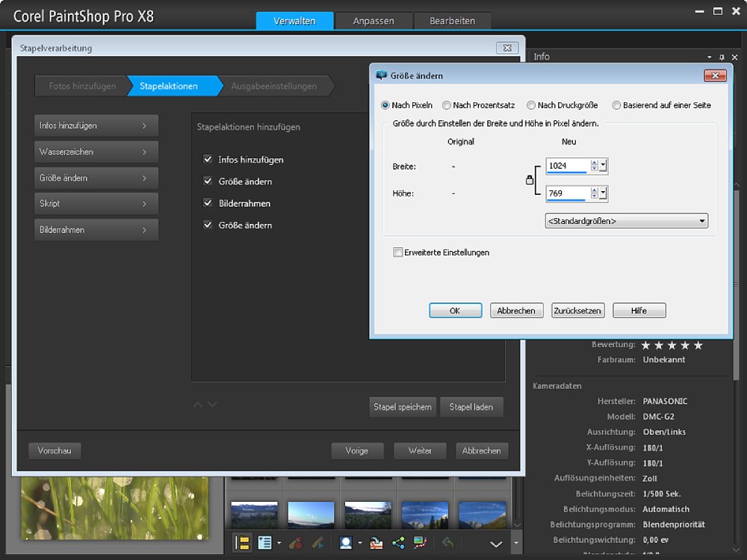The image size is (747, 560).
Task: Click the photo trip/slideshow icon in toolbar
Action: coord(420,542)
